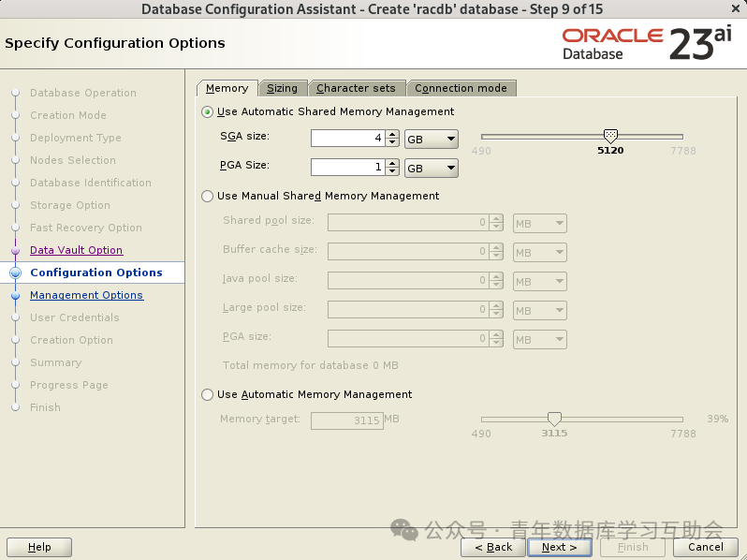Image resolution: width=747 pixels, height=560 pixels.
Task: Go to Data Vault Option step
Action: coord(76,250)
